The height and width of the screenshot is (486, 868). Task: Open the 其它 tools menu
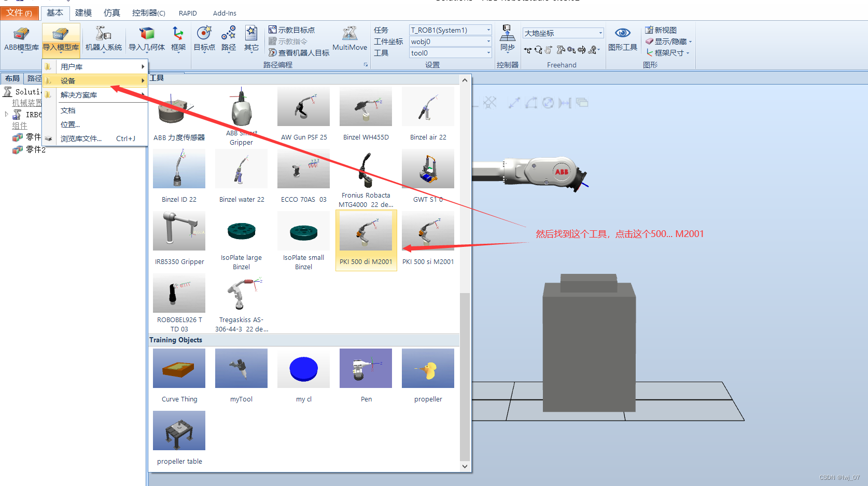(x=251, y=39)
